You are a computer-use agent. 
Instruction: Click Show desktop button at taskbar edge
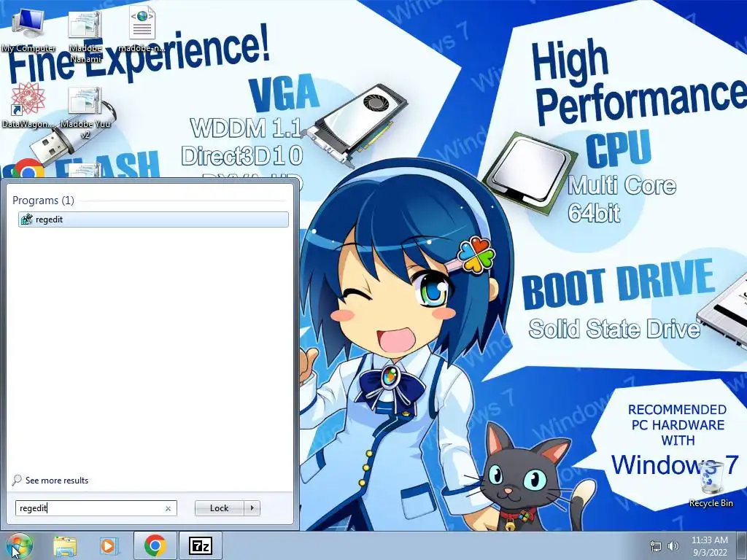tap(742, 545)
